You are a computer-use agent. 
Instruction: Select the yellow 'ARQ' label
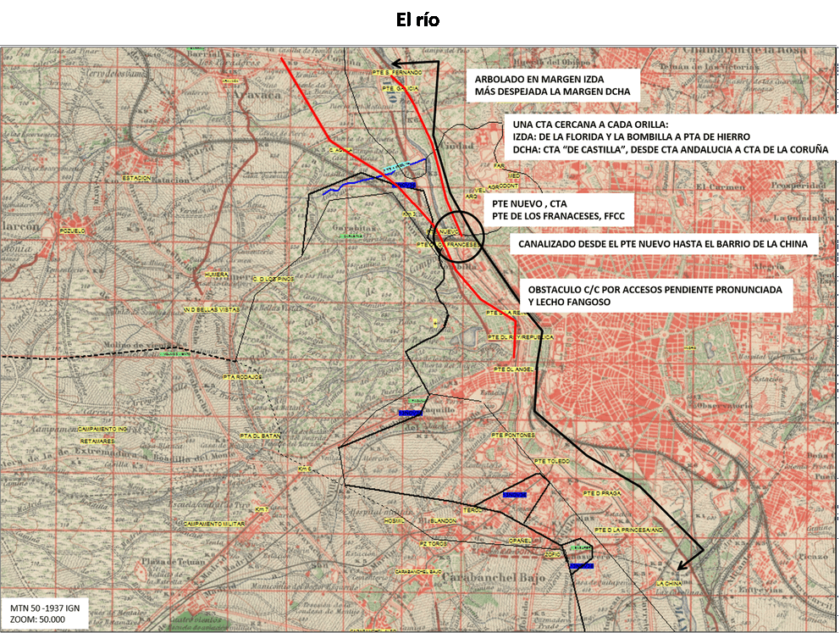471,197
